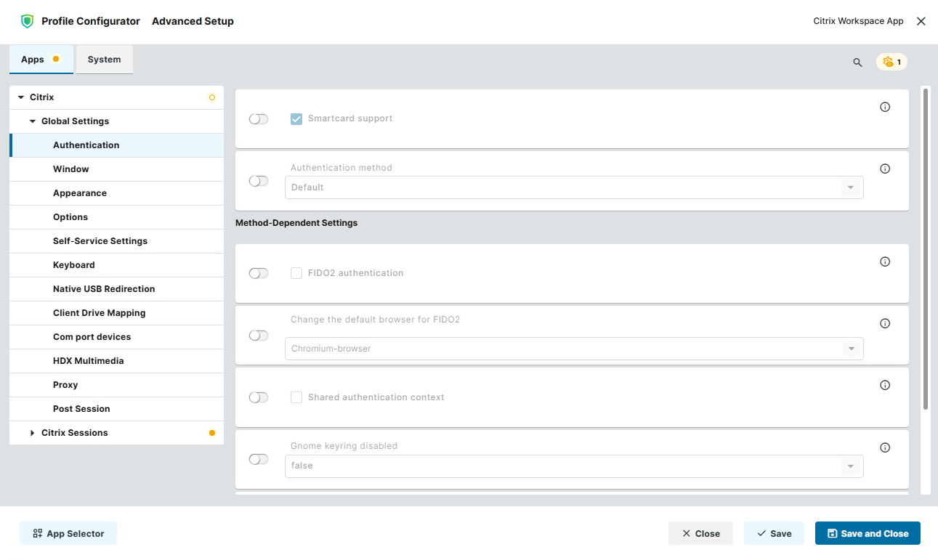Select HDX Multimedia in the tree
This screenshot has height=560, width=938.
(x=116, y=361)
